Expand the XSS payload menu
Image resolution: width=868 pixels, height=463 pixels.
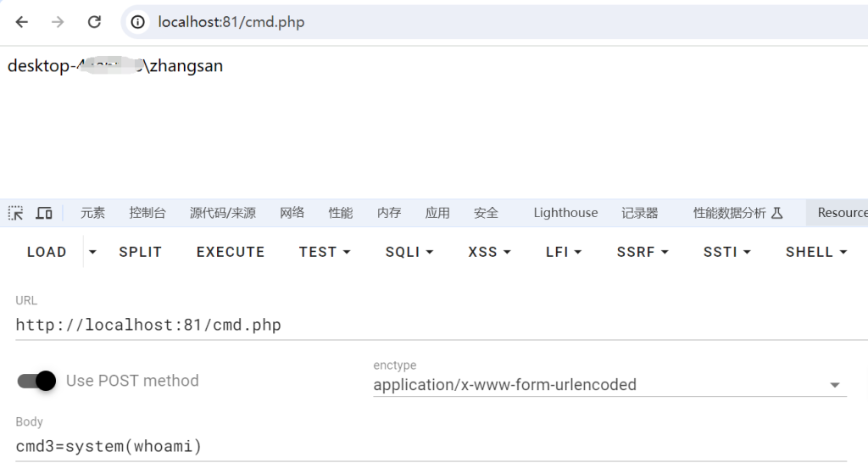point(489,252)
